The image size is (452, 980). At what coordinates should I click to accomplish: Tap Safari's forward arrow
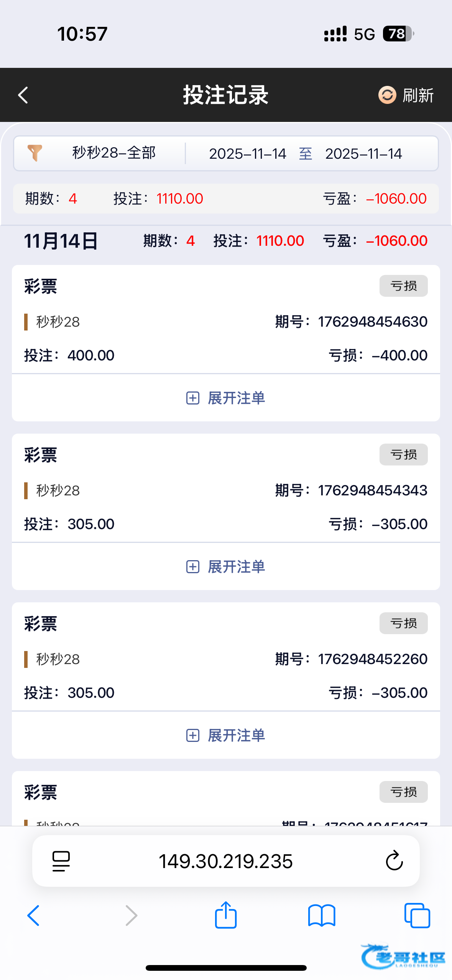131,916
